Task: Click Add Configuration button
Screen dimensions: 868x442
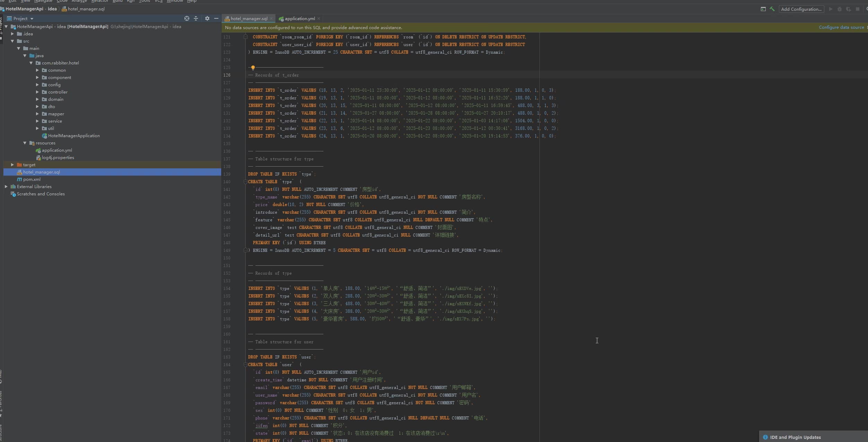Action: point(801,9)
